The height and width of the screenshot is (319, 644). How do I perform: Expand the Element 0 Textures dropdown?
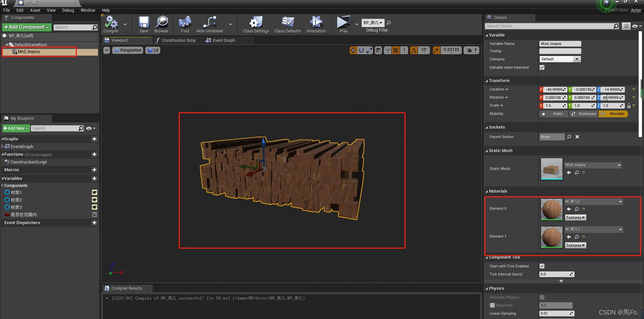[575, 217]
